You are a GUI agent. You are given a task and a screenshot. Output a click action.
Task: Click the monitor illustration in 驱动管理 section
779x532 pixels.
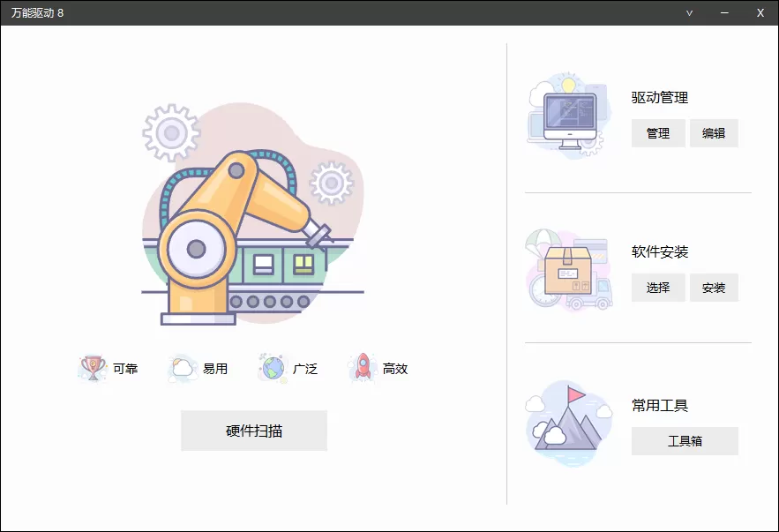568,115
